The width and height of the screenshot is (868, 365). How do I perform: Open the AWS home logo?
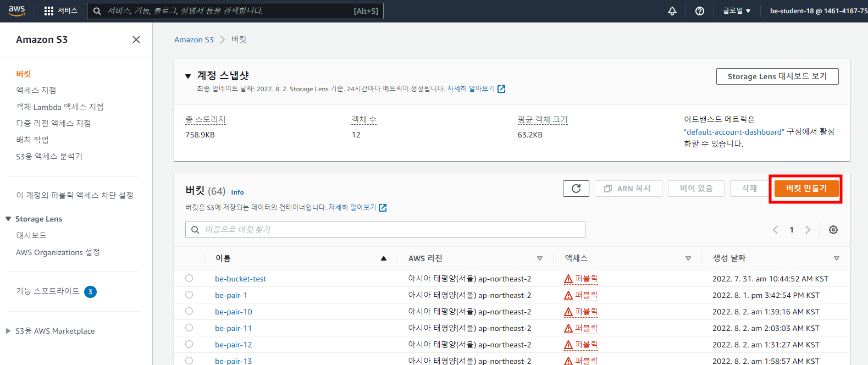16,11
